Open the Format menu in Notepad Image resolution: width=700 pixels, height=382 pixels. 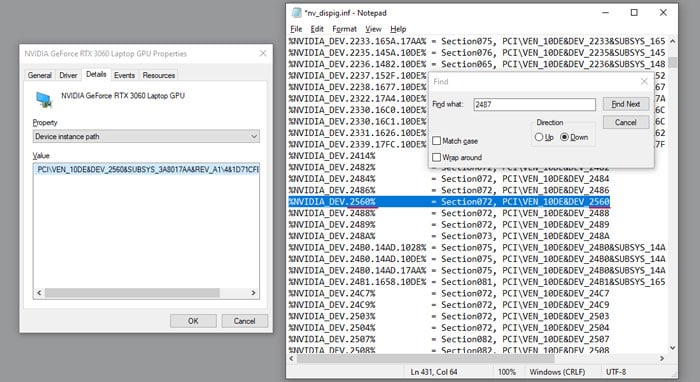(x=344, y=29)
